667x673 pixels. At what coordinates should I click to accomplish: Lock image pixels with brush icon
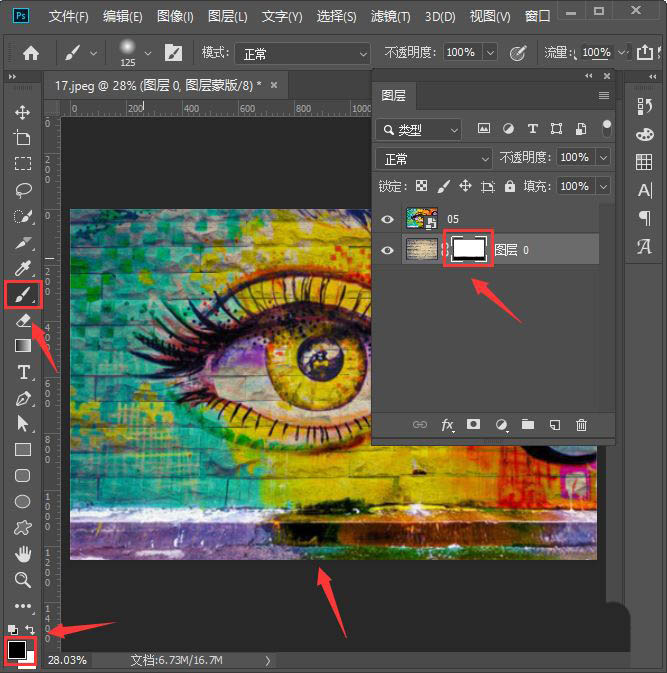click(x=443, y=186)
